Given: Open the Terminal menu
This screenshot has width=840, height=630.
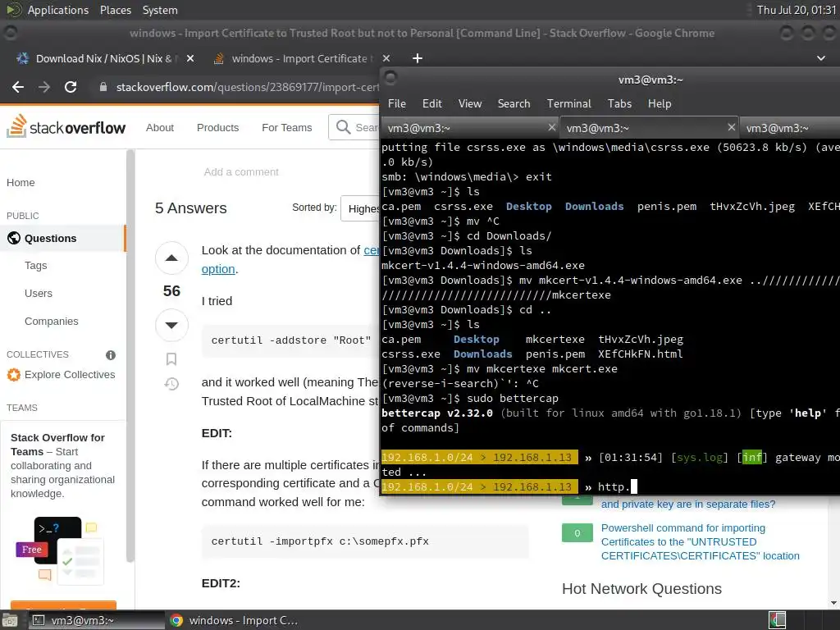Looking at the screenshot, I should coord(569,103).
